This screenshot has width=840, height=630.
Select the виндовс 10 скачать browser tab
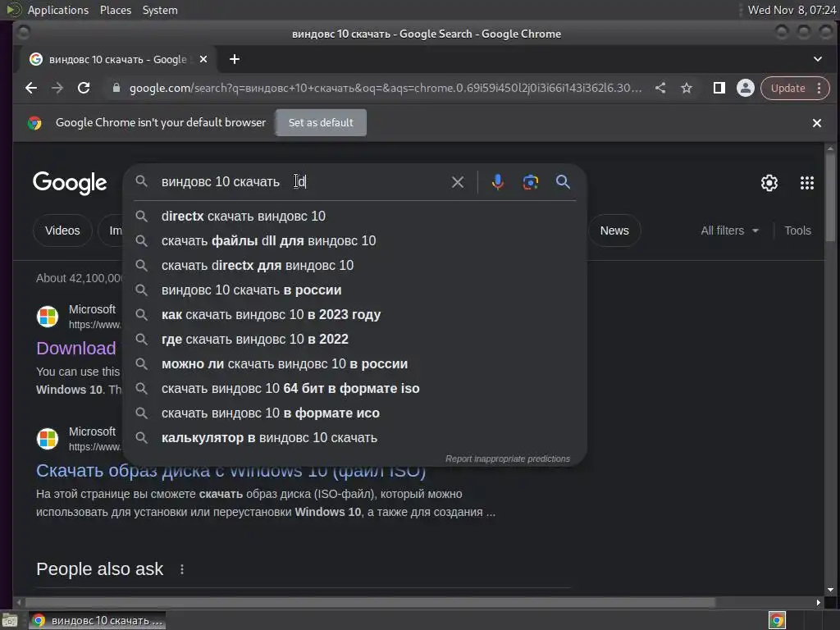click(x=118, y=59)
